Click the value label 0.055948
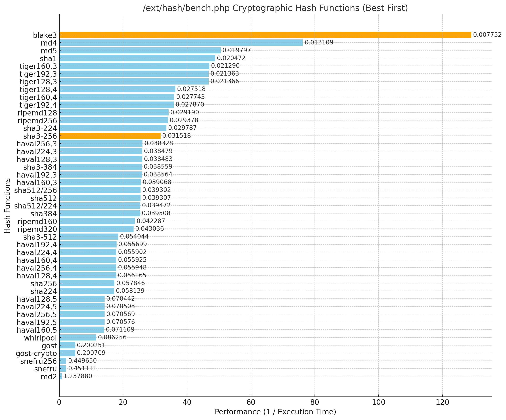Viewport: 506px width, 420px height. coord(132,268)
